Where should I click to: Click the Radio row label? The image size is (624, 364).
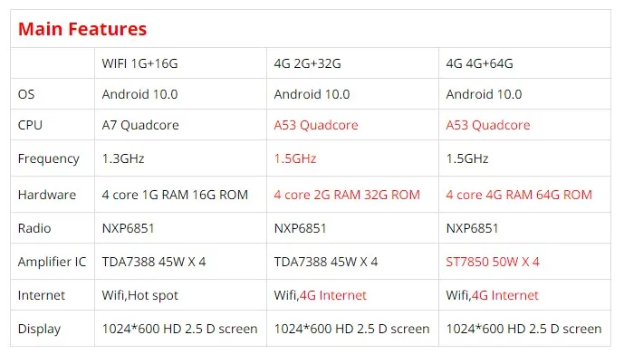(34, 228)
